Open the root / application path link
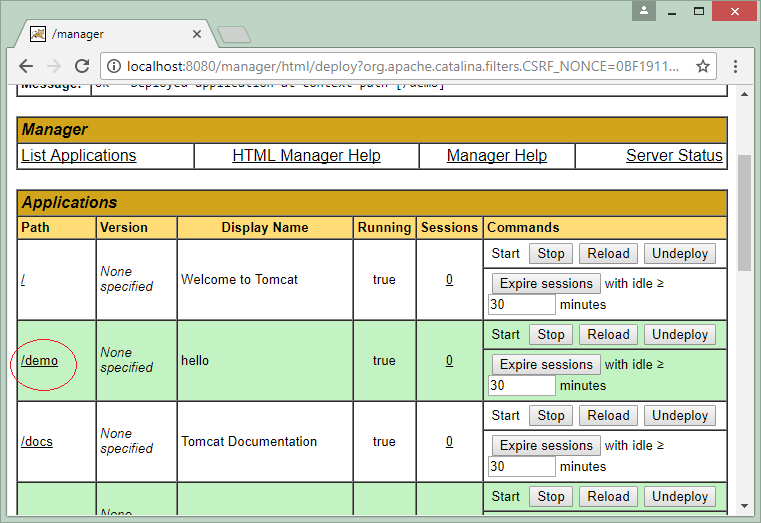 coord(23,280)
